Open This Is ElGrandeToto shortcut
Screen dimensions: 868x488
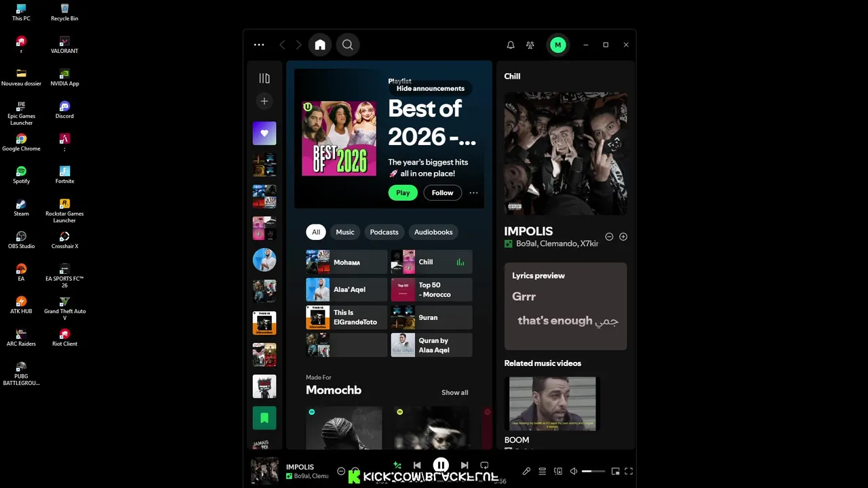click(x=347, y=317)
